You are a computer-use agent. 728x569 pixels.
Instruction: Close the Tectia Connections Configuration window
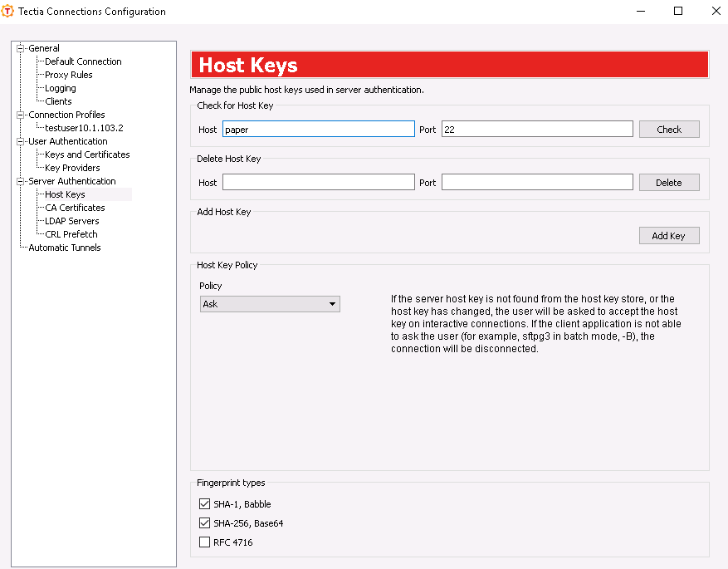pyautogui.click(x=716, y=11)
